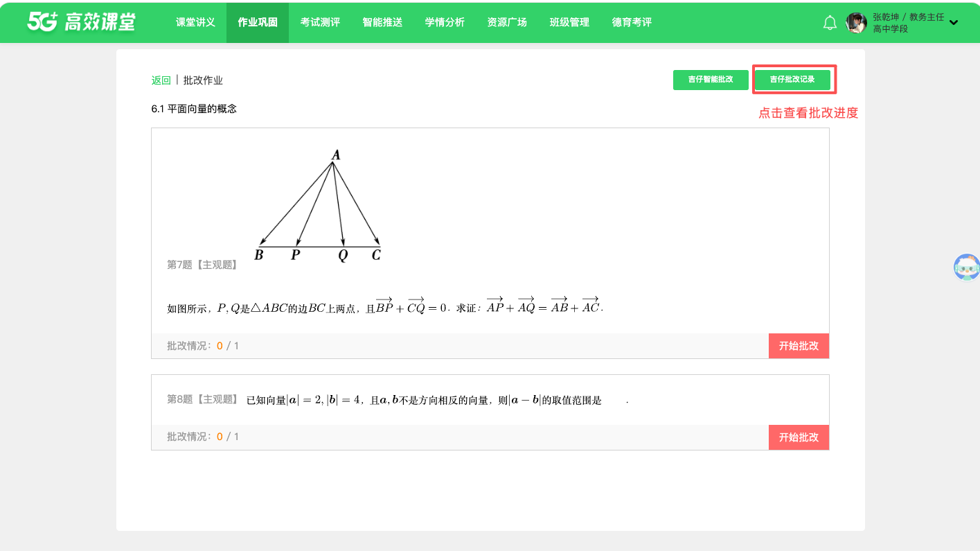
Task: Start grading question 8 with 开始批改
Action: click(799, 437)
